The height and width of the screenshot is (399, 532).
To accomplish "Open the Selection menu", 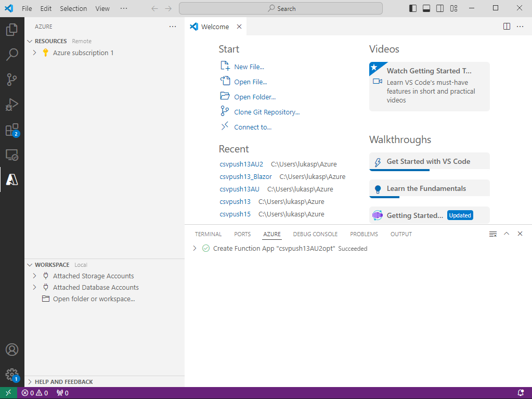I will point(73,8).
